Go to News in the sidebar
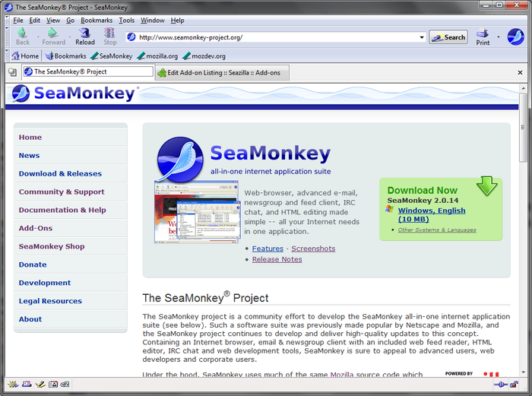Viewport: 532px width, 396px height. tap(70, 155)
